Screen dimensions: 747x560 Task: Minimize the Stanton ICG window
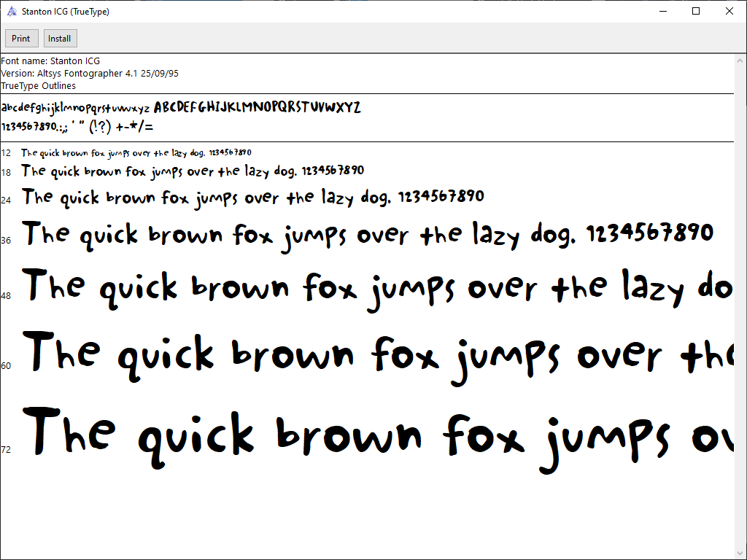pos(663,11)
